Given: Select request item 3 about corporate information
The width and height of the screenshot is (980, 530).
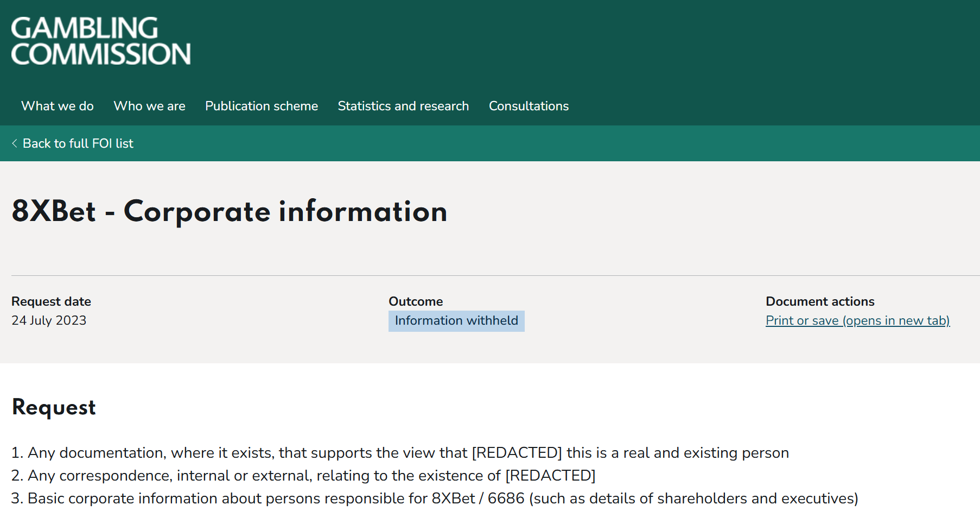Looking at the screenshot, I should point(435,499).
